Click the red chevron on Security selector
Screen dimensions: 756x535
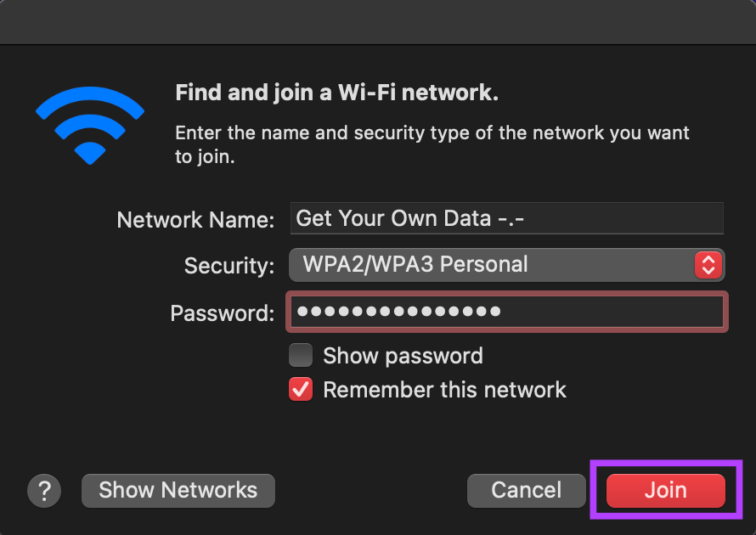[708, 264]
